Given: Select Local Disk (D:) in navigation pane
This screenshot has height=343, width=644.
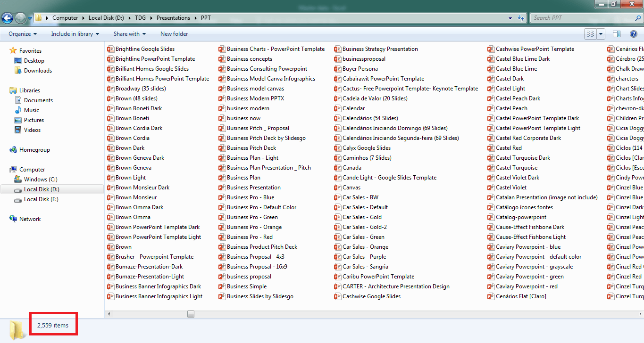Looking at the screenshot, I should [x=52, y=189].
